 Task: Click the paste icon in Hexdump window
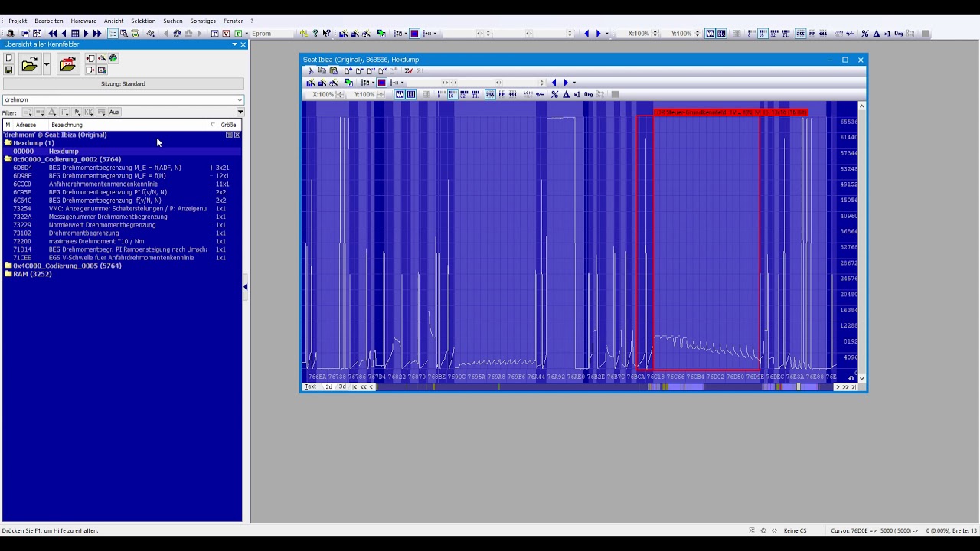pyautogui.click(x=334, y=70)
